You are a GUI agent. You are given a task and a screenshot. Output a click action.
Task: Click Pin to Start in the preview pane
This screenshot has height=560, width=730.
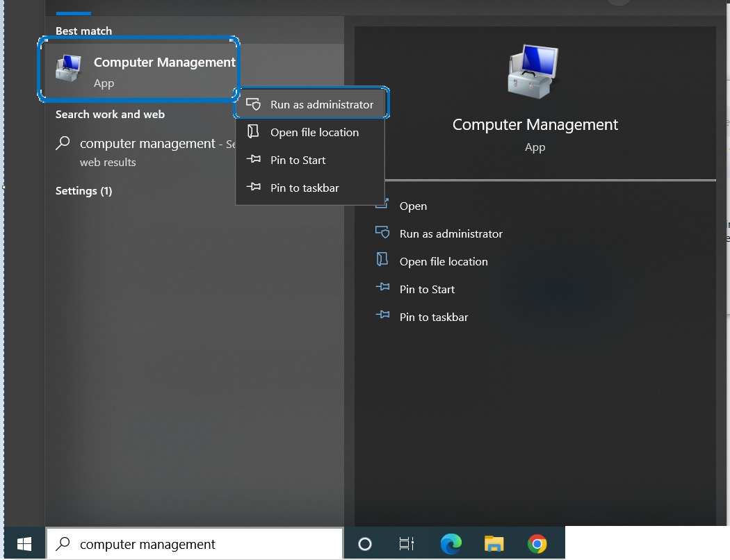(x=427, y=290)
